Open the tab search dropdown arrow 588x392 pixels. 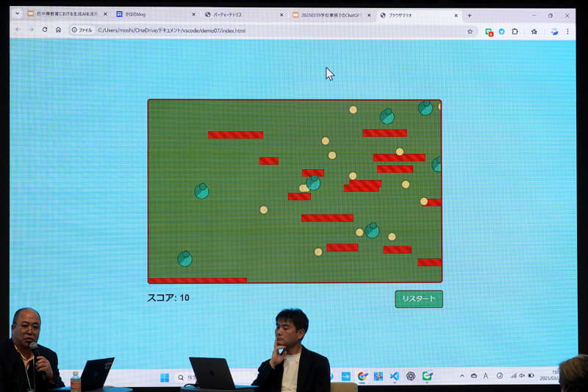[17, 13]
